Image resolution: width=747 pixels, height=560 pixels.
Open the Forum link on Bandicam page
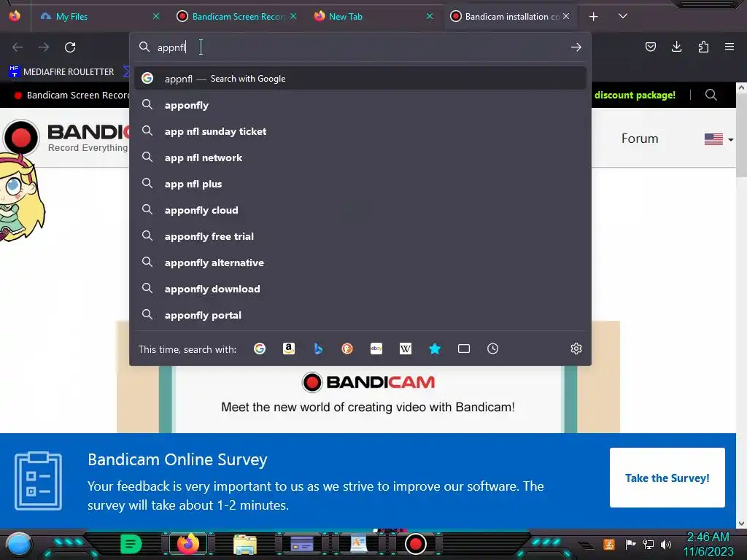point(640,139)
